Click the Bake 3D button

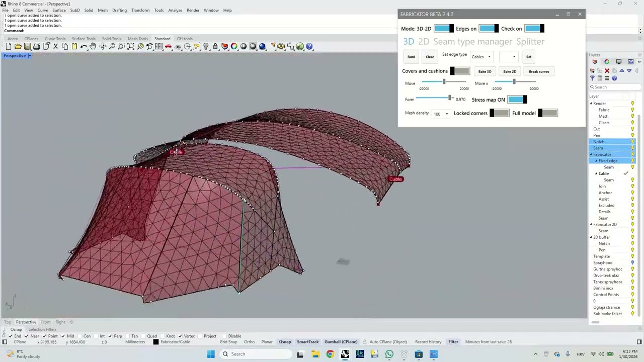click(485, 71)
